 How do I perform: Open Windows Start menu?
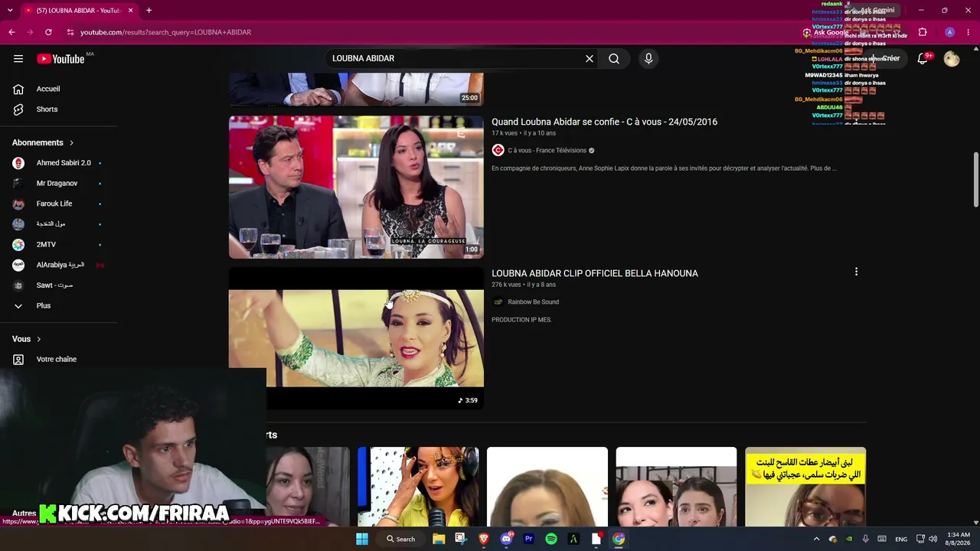(x=362, y=539)
